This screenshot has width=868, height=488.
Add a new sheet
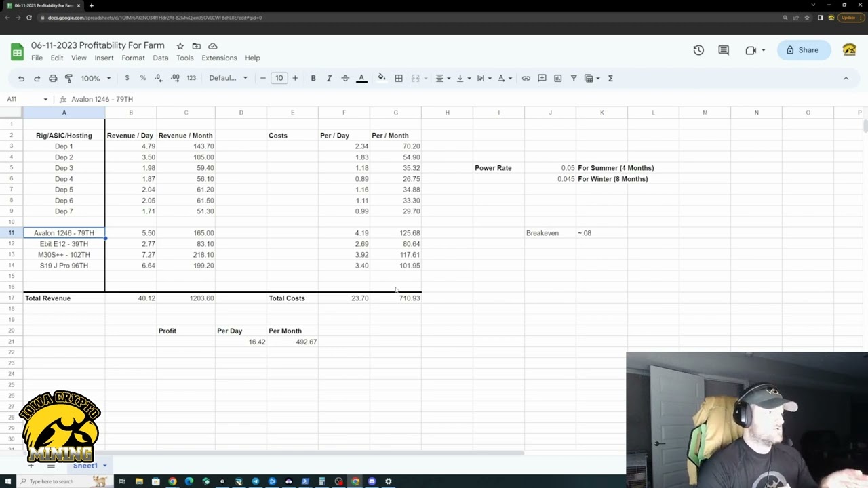click(x=31, y=466)
